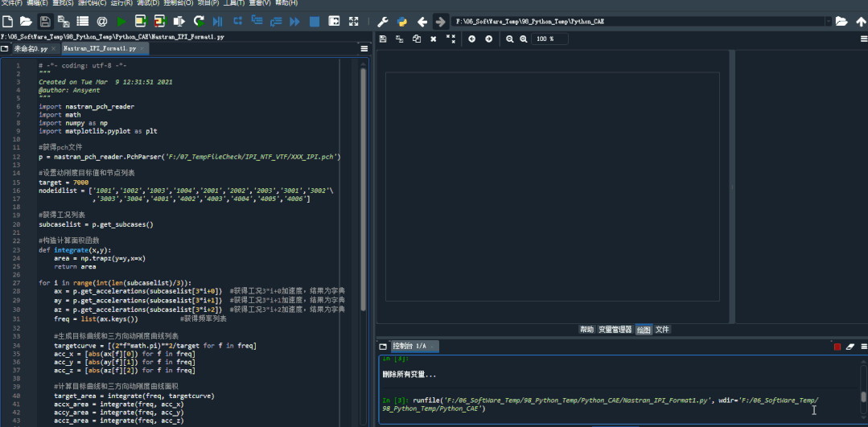
Task: Create a new file with the toolbar icon
Action: pos(8,22)
